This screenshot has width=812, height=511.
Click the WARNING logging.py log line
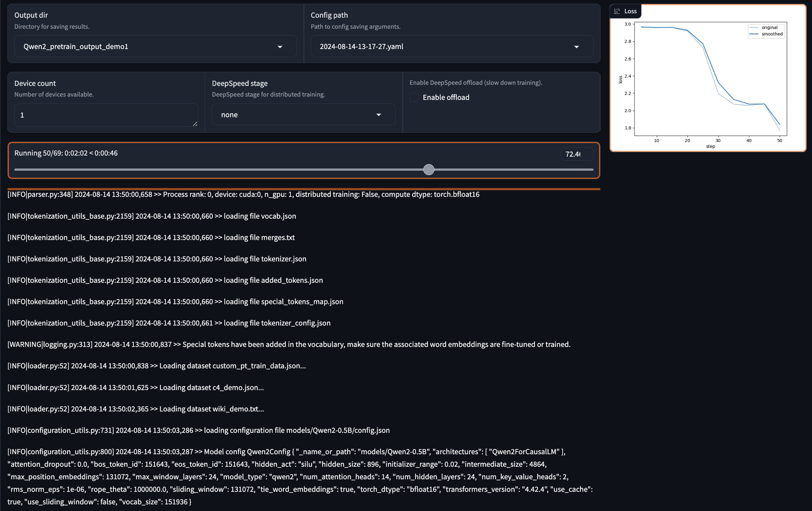(x=288, y=344)
